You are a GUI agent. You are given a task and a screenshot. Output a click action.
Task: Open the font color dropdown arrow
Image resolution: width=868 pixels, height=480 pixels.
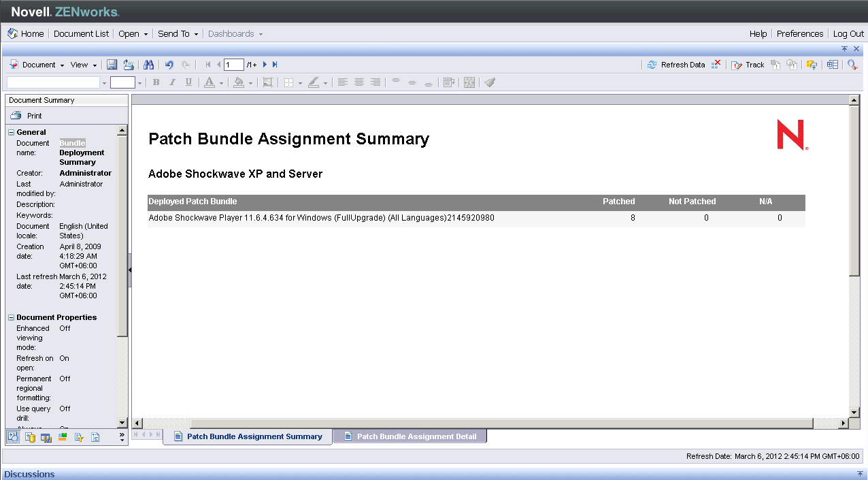pyautogui.click(x=221, y=83)
